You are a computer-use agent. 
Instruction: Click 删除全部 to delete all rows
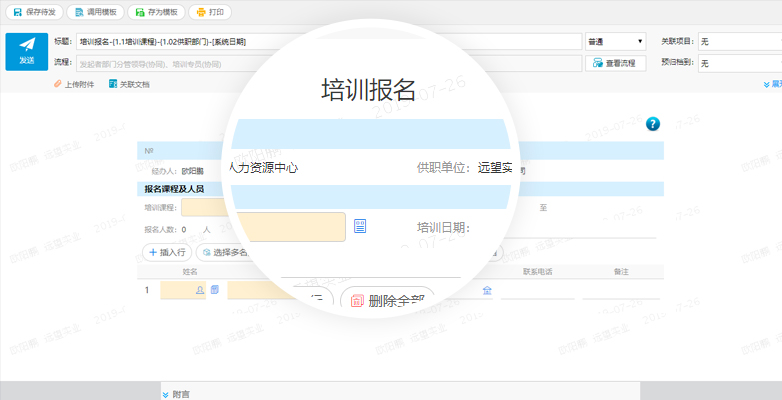(387, 300)
